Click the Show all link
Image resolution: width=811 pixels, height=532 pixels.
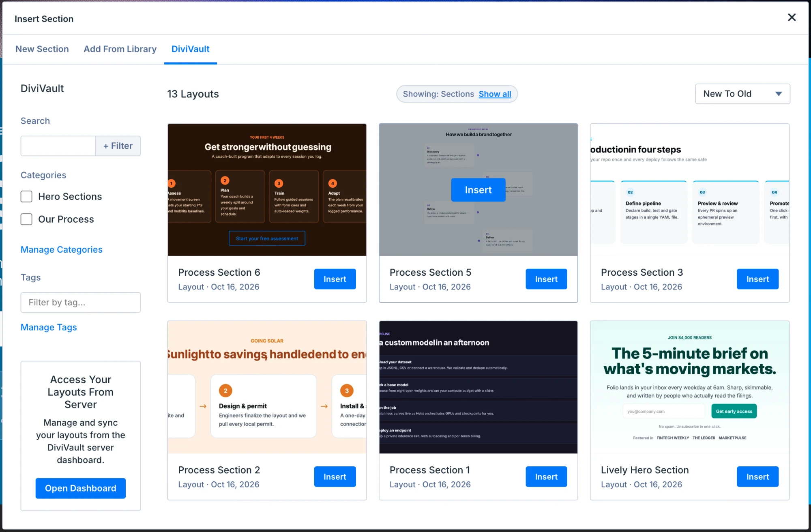495,94
